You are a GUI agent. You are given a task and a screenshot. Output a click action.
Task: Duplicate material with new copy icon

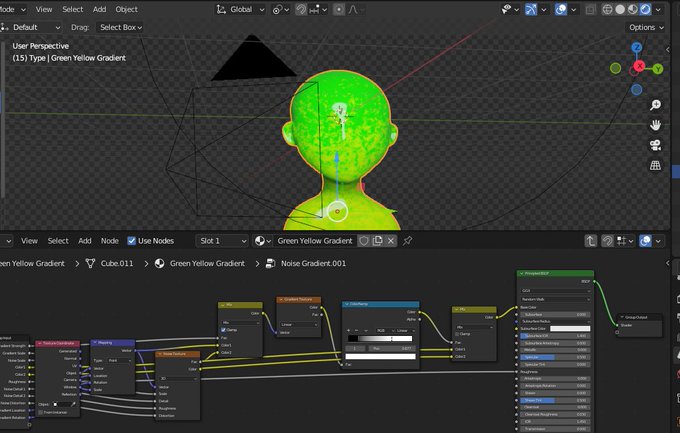(378, 241)
